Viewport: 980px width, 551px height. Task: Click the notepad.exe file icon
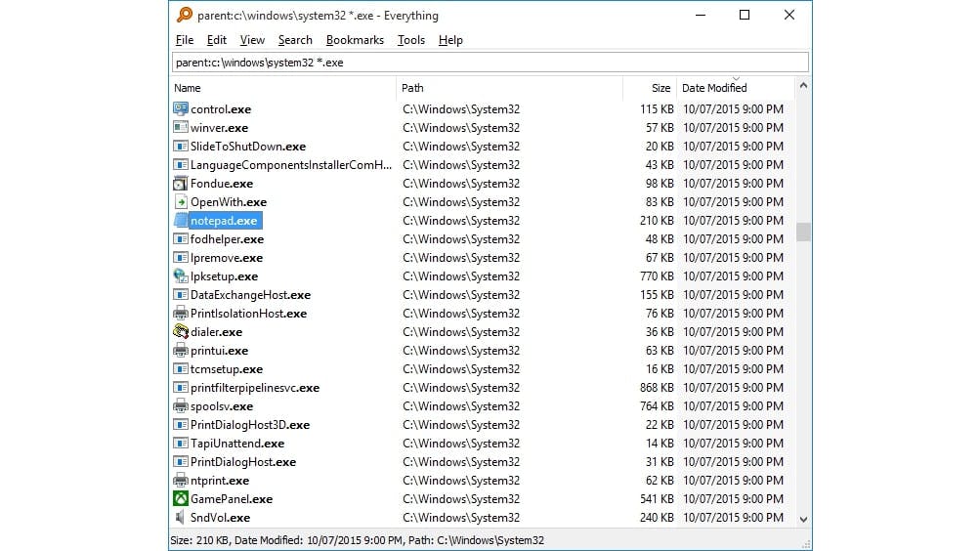point(181,221)
